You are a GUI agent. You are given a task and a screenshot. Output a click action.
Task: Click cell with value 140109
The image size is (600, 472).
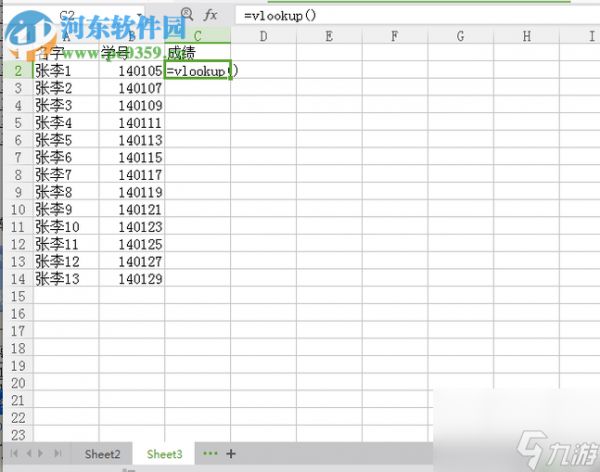[132, 105]
